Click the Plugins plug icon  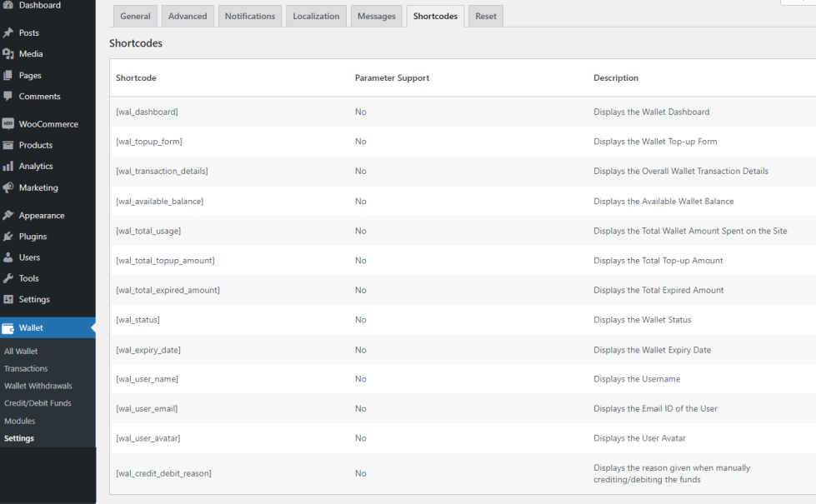click(x=8, y=237)
